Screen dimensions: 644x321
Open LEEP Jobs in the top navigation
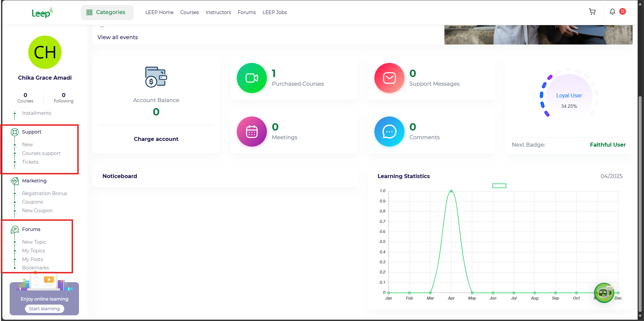pos(275,12)
